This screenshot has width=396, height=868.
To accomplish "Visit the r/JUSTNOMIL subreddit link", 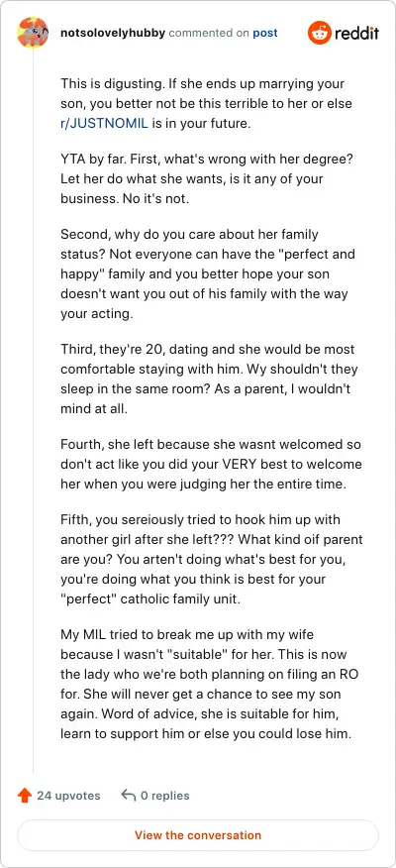I will 104,124.
